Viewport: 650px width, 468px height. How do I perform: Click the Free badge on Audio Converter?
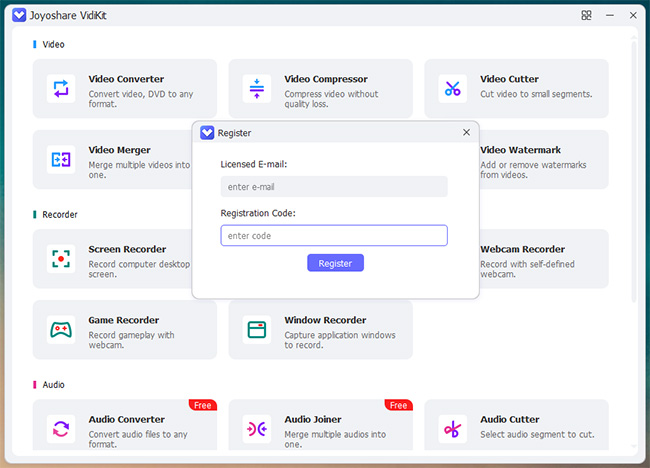click(203, 405)
